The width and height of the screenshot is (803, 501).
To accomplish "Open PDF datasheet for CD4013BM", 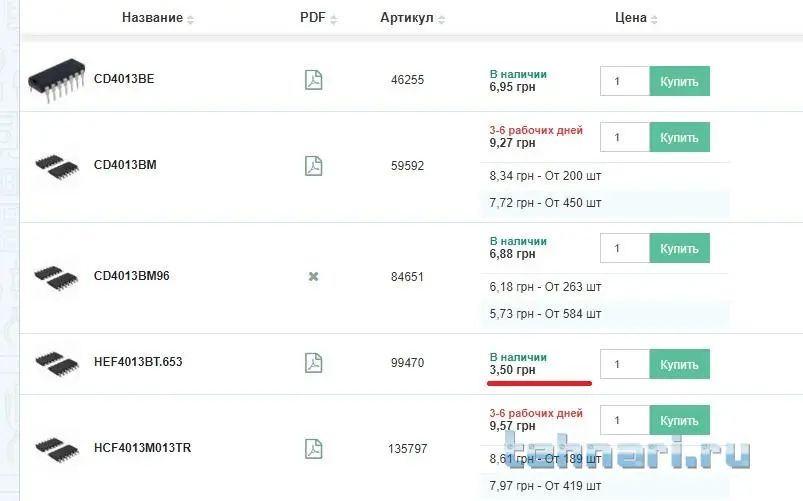I will 313,166.
